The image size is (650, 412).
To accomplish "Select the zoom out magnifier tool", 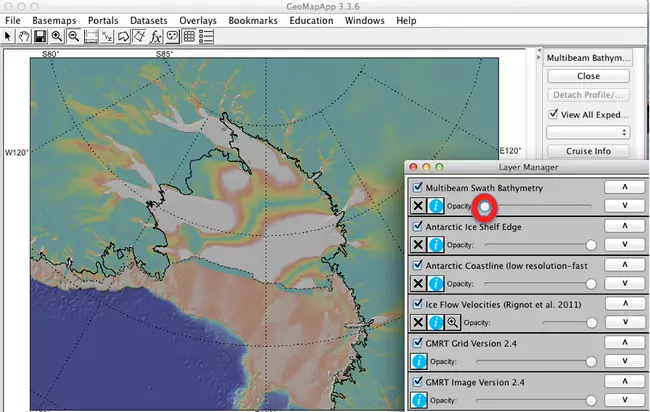I will (74, 37).
